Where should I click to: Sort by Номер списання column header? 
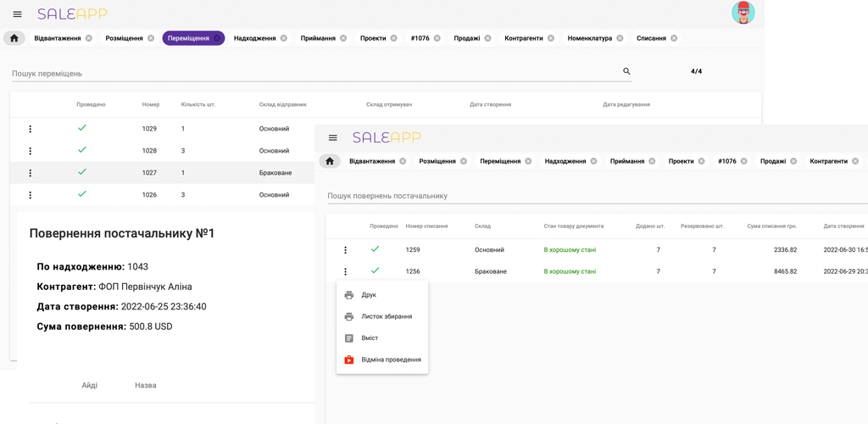426,226
